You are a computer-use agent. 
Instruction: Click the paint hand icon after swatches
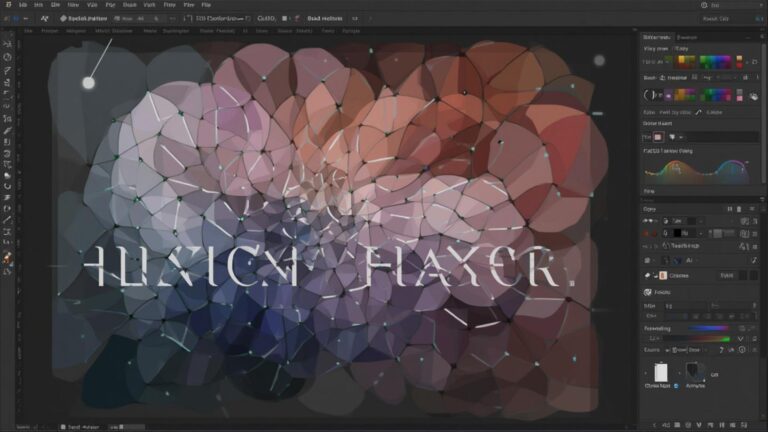click(x=753, y=96)
